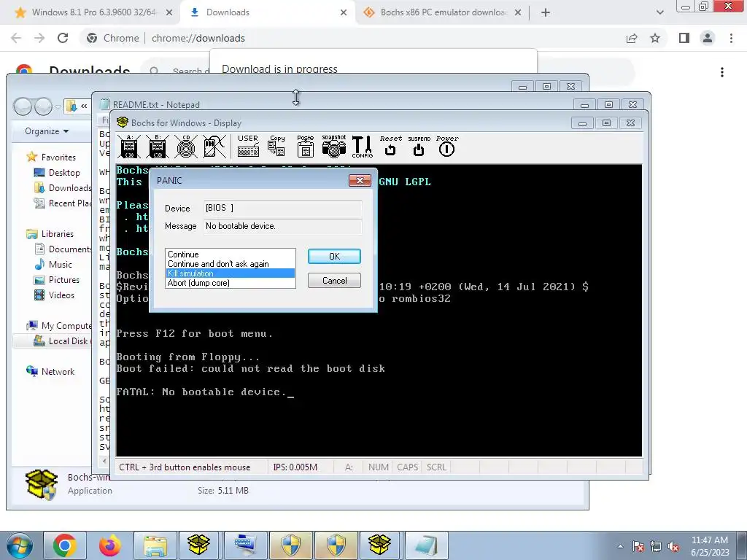The image size is (747, 560).
Task: Open the Windows Start button
Action: (20, 545)
